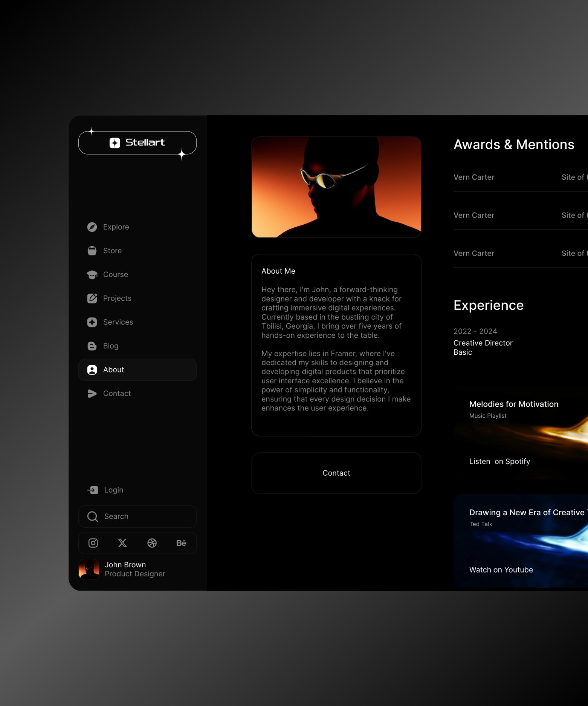Click the Music Playlist label
This screenshot has height=706, width=588.
click(488, 415)
